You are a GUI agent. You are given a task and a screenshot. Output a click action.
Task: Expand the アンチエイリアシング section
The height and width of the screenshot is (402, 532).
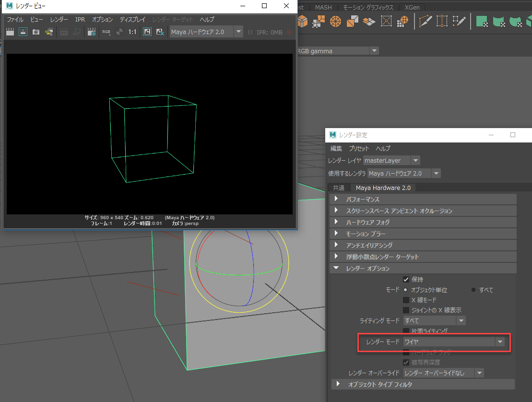point(423,245)
